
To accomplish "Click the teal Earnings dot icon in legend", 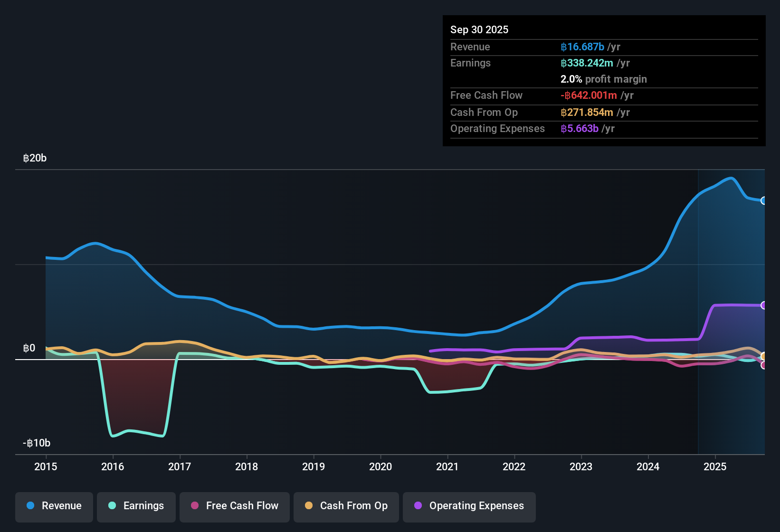I will click(x=112, y=506).
